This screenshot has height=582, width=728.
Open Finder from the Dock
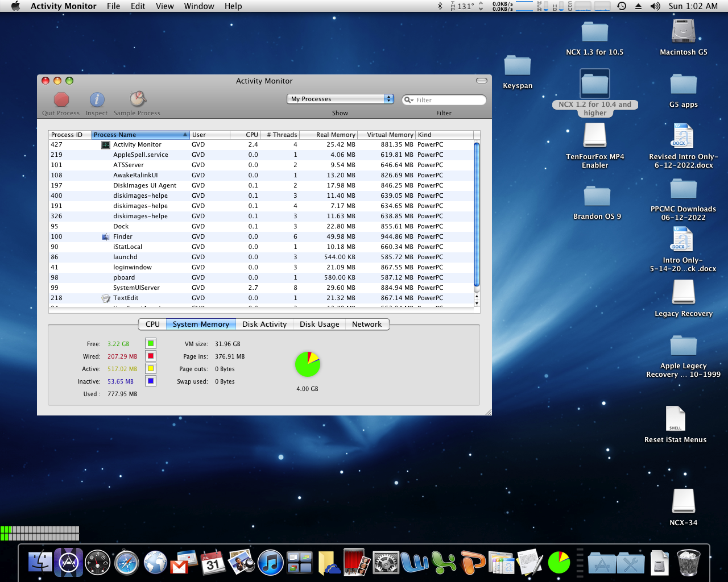pyautogui.click(x=40, y=563)
